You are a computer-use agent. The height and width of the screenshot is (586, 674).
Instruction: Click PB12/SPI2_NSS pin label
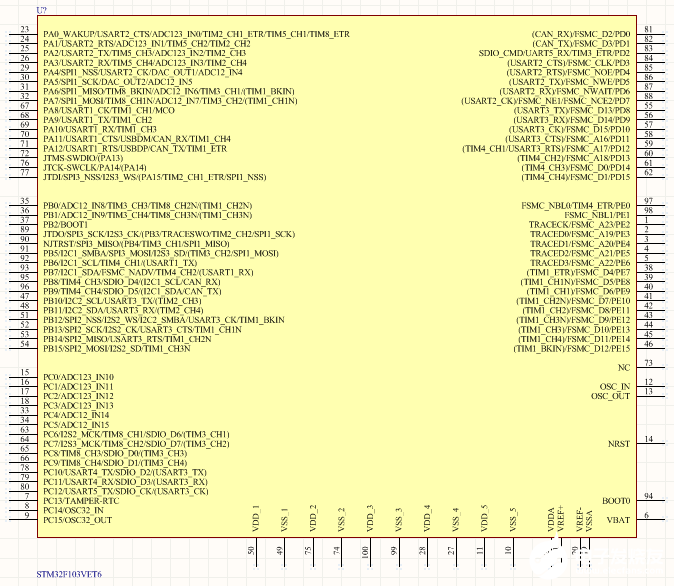click(x=164, y=320)
